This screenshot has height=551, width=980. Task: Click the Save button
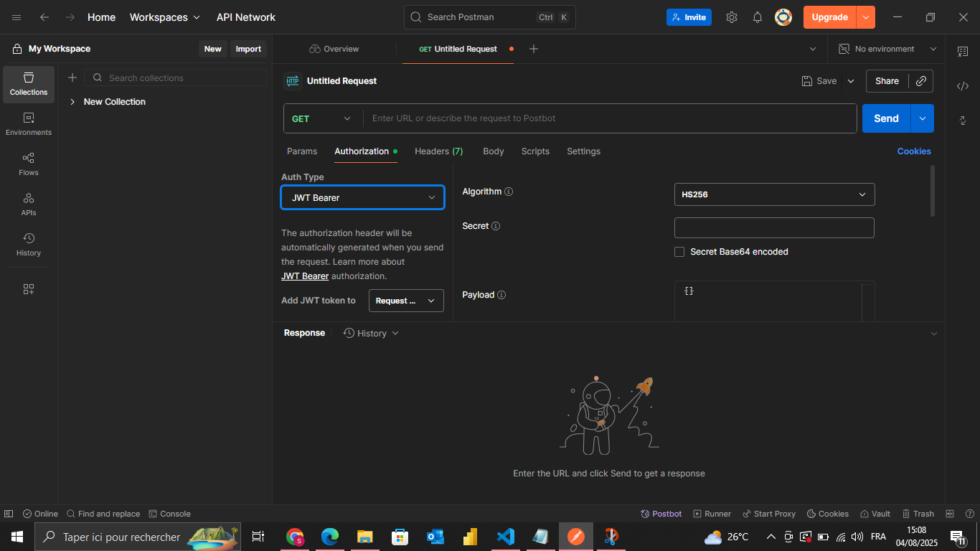tap(819, 81)
